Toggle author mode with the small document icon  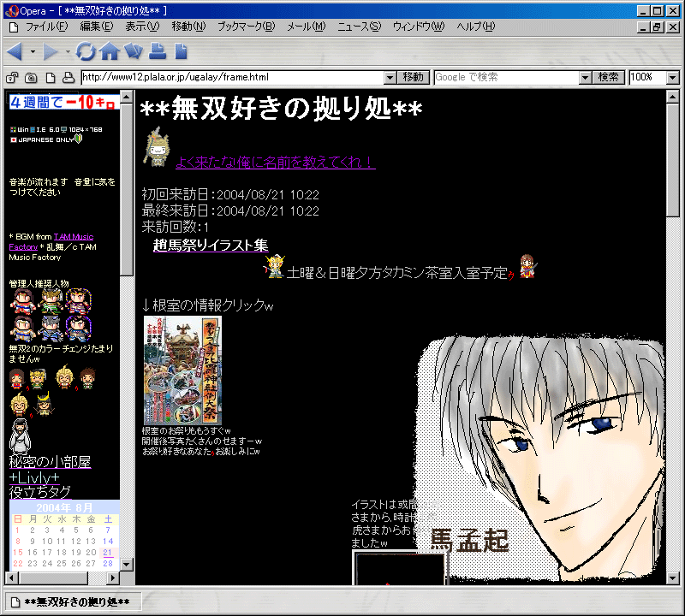pyautogui.click(x=51, y=78)
